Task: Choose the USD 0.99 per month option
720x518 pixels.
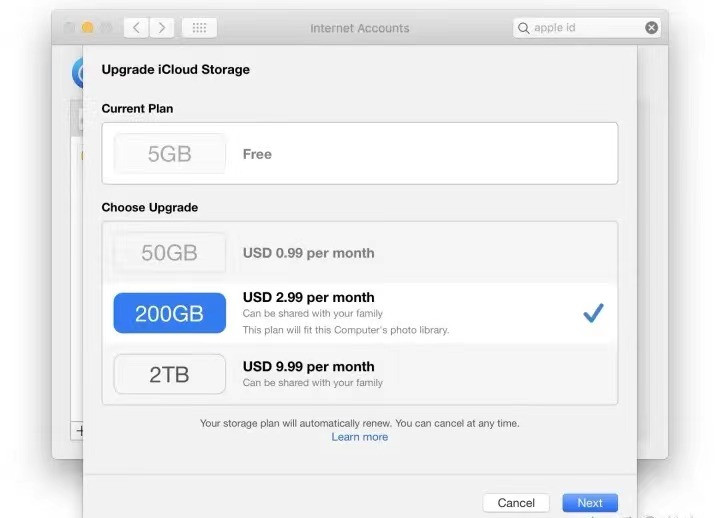Action: click(309, 253)
